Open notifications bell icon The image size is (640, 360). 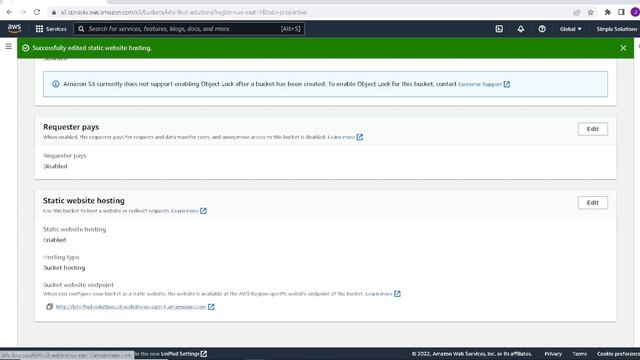[x=521, y=29]
